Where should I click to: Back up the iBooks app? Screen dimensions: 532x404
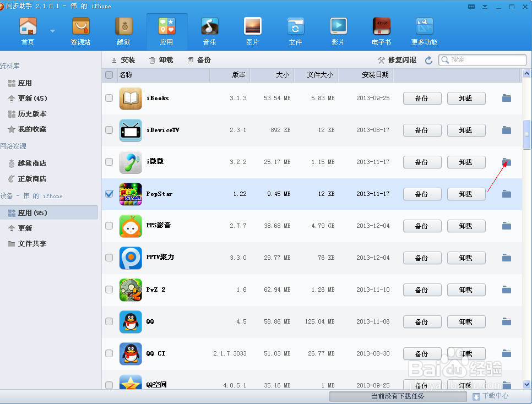pyautogui.click(x=422, y=99)
